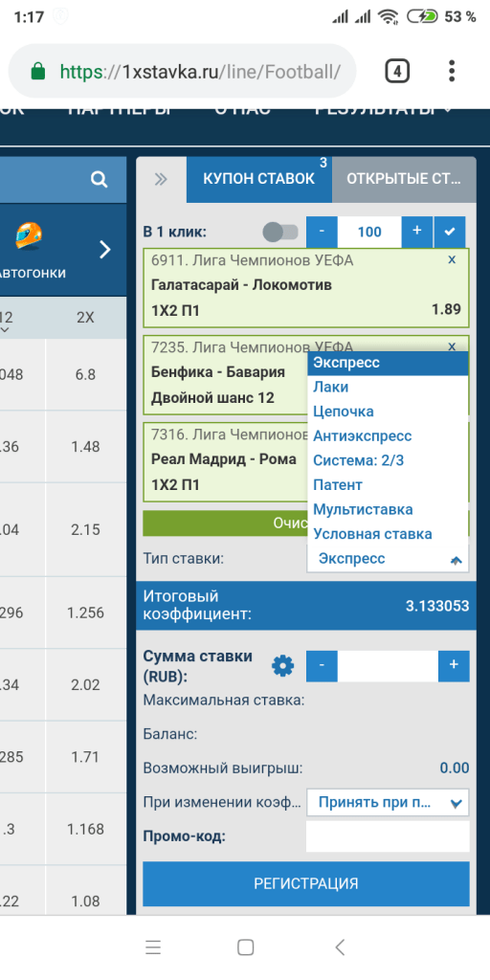Click the one-click amount field showing 100

(x=369, y=232)
